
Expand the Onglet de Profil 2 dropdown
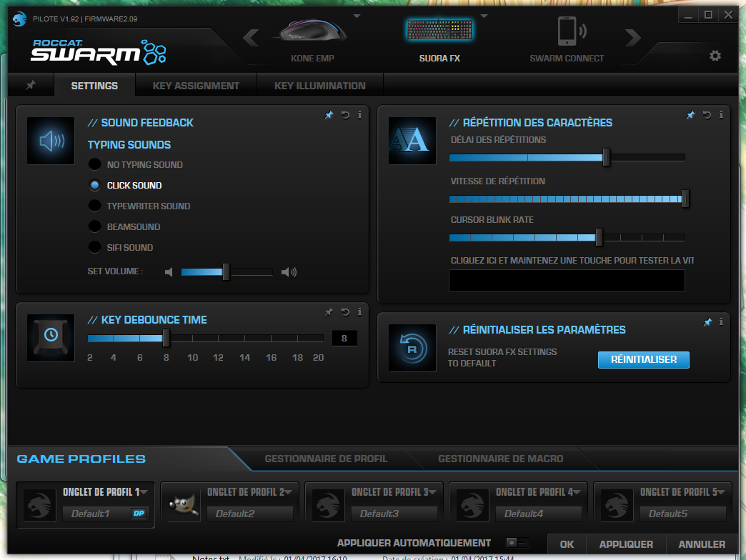(x=289, y=492)
